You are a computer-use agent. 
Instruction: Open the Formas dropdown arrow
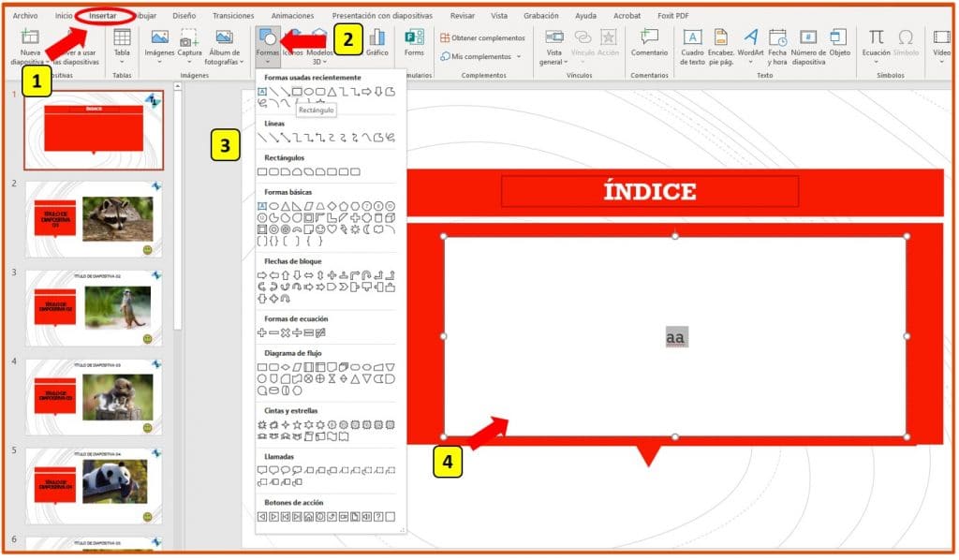tap(267, 62)
